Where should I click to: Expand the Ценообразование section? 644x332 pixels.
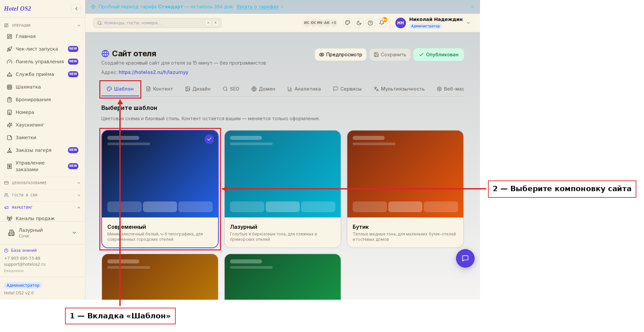42,183
